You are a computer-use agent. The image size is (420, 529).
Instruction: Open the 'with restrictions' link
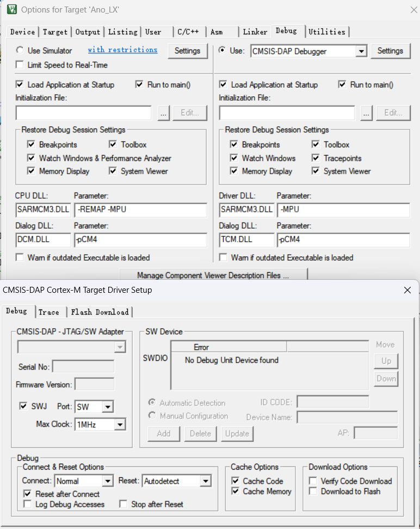tap(122, 50)
